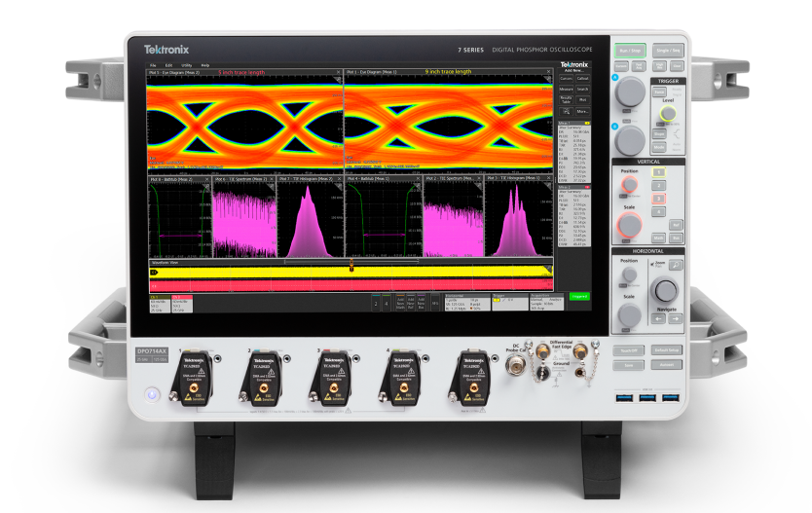Select the Ch 1 yellow waveform handle
The width and height of the screenshot is (812, 513).
tap(154, 273)
